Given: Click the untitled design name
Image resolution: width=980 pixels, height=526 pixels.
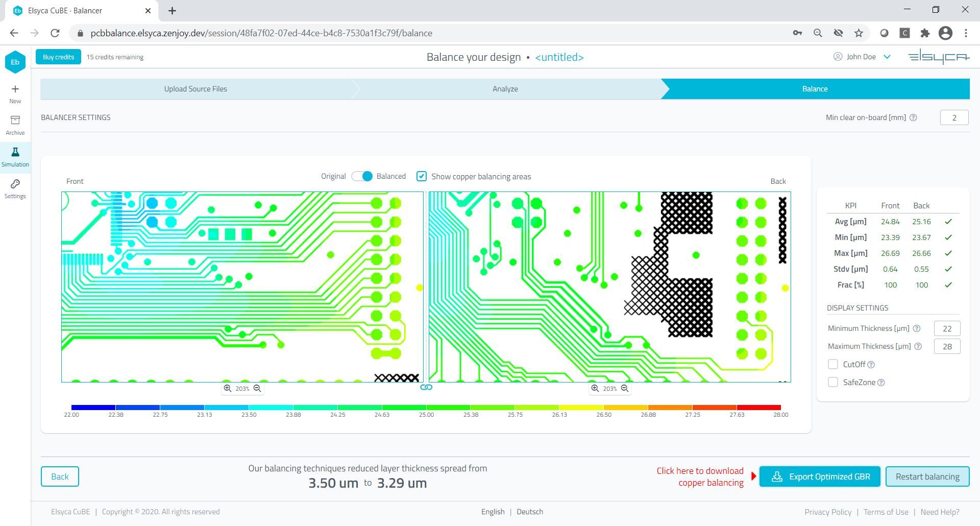Looking at the screenshot, I should [x=559, y=57].
